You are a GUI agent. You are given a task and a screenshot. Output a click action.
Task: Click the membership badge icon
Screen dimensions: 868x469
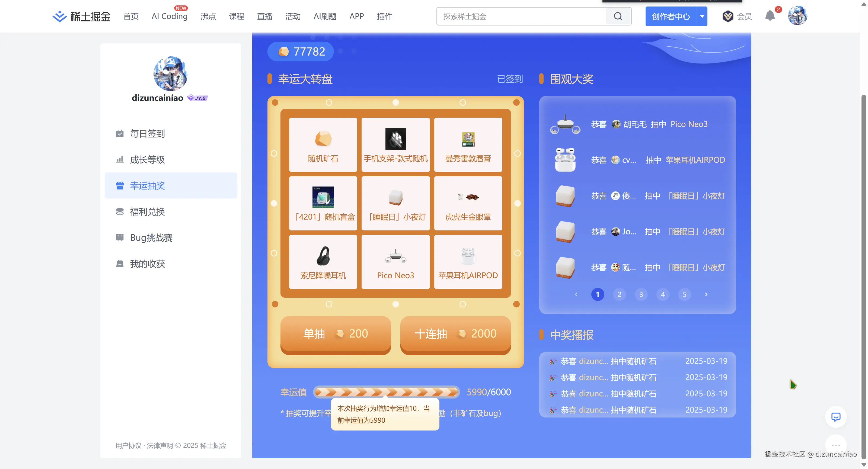[728, 16]
